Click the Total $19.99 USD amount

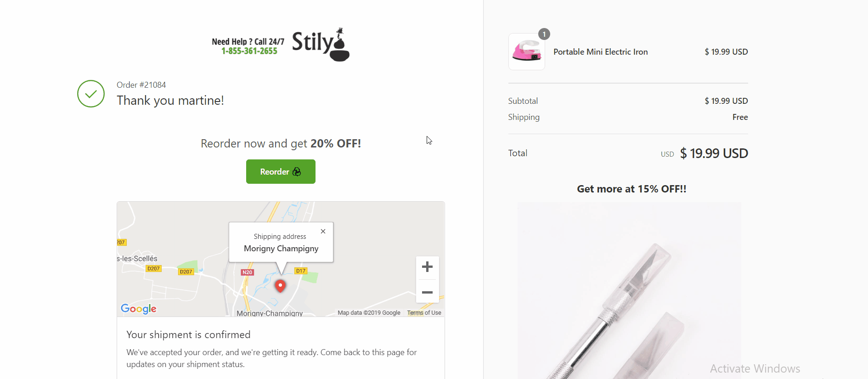point(714,153)
